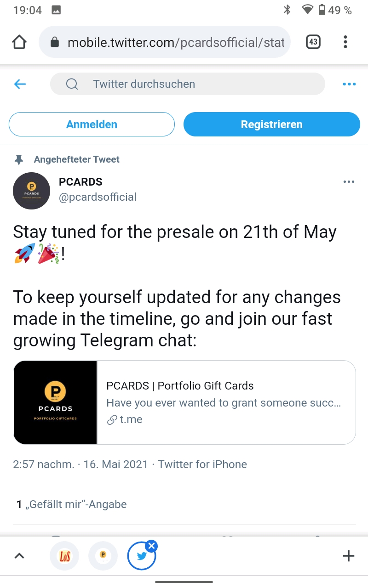Open the PCARDS Telegram card thumbnail

click(x=55, y=402)
